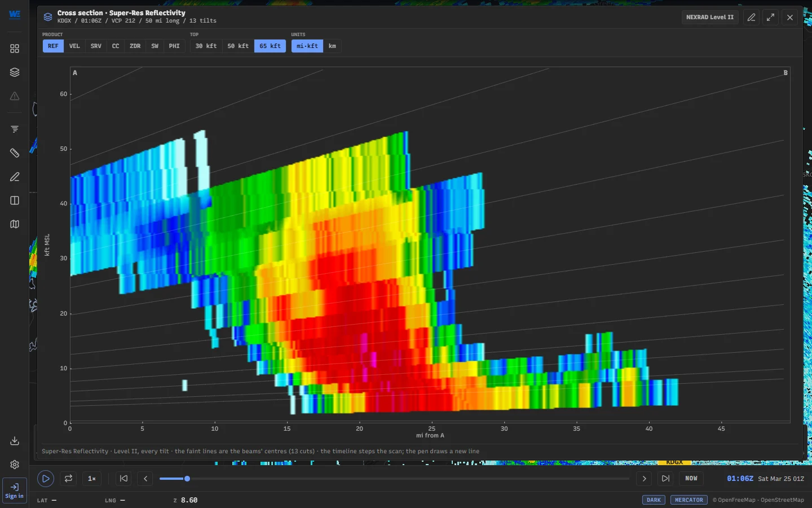Select the REF product tab
The image size is (812, 508).
click(53, 46)
